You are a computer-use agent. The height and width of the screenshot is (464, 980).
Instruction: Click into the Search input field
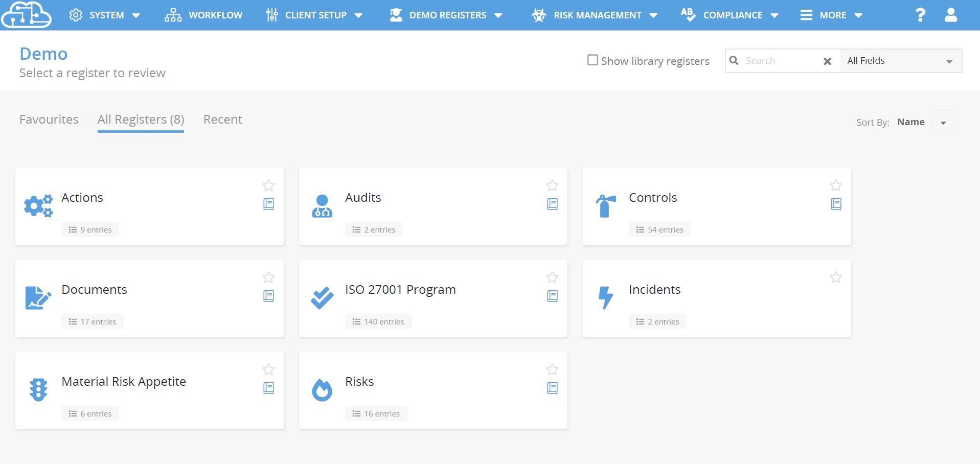[781, 61]
